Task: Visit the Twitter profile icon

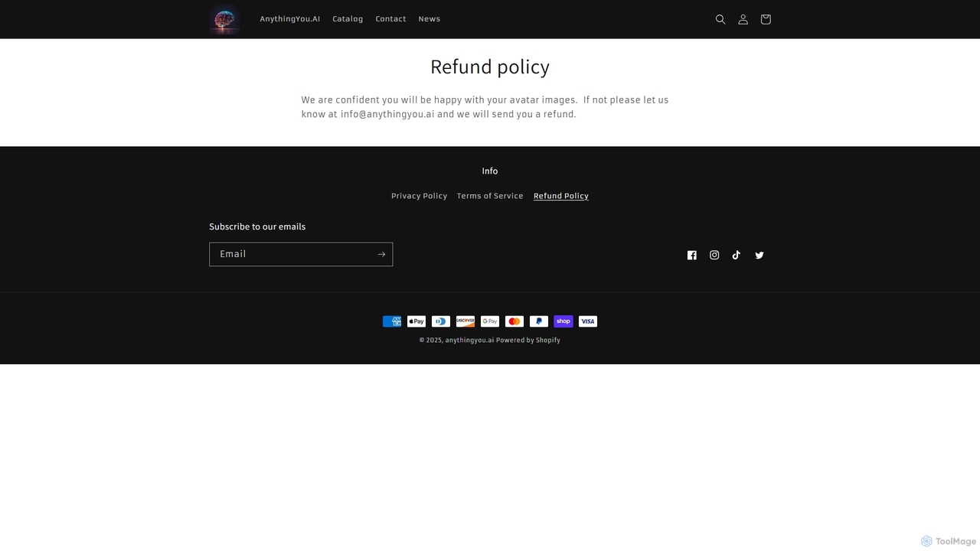Action: click(x=759, y=256)
